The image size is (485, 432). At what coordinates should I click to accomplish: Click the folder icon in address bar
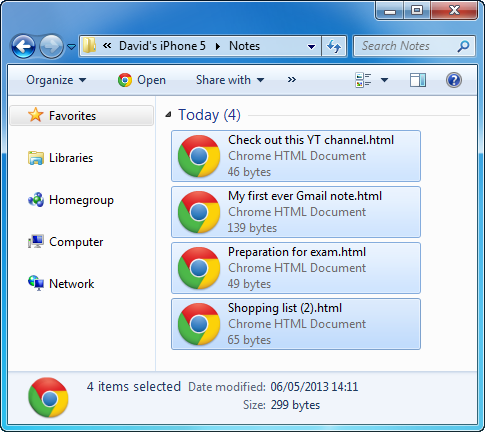(x=89, y=45)
